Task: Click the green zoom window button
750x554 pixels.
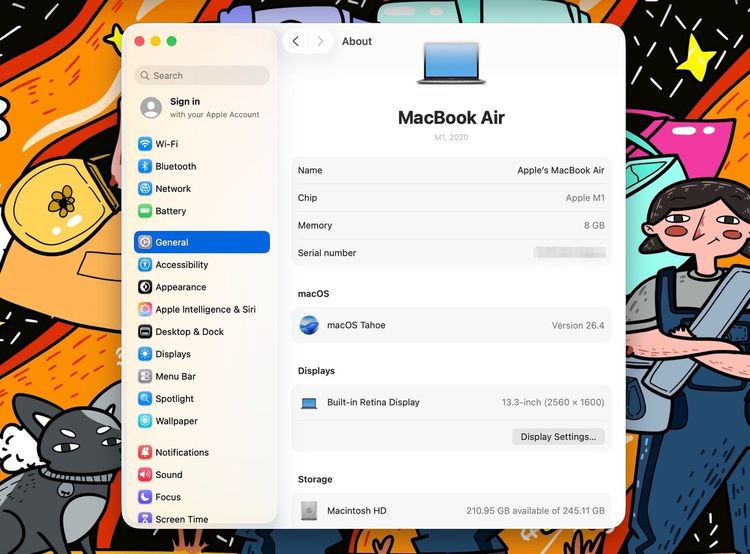Action: [172, 41]
